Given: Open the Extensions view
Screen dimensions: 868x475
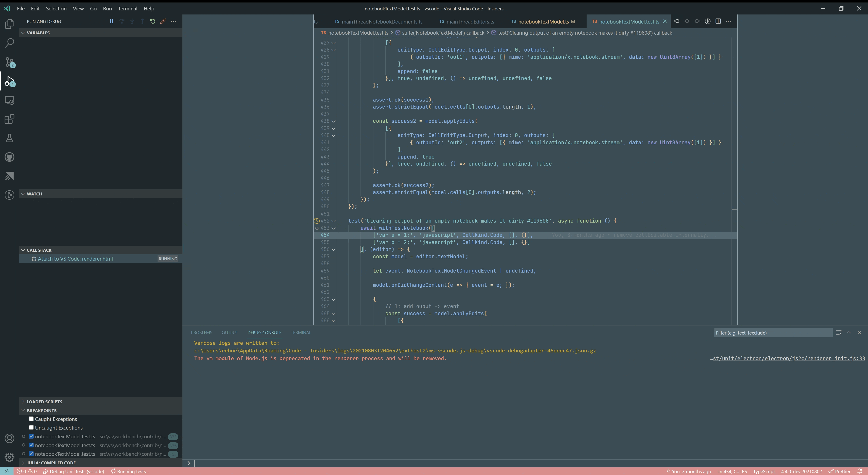Looking at the screenshot, I should coord(9,119).
